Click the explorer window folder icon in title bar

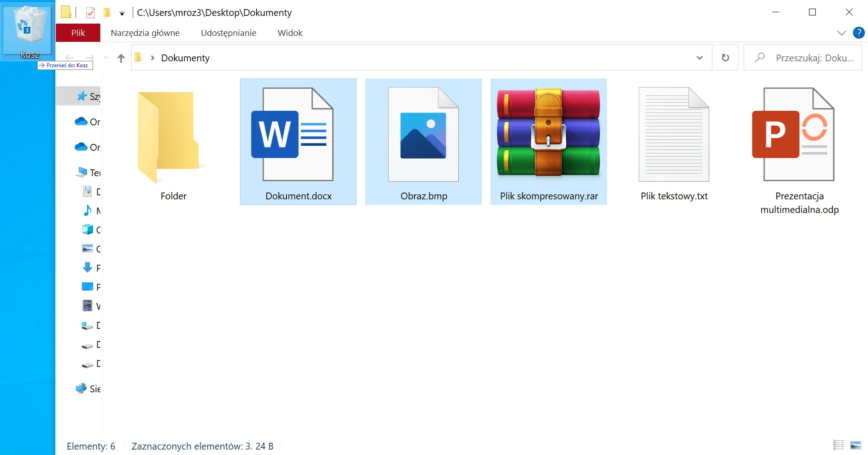coord(66,12)
